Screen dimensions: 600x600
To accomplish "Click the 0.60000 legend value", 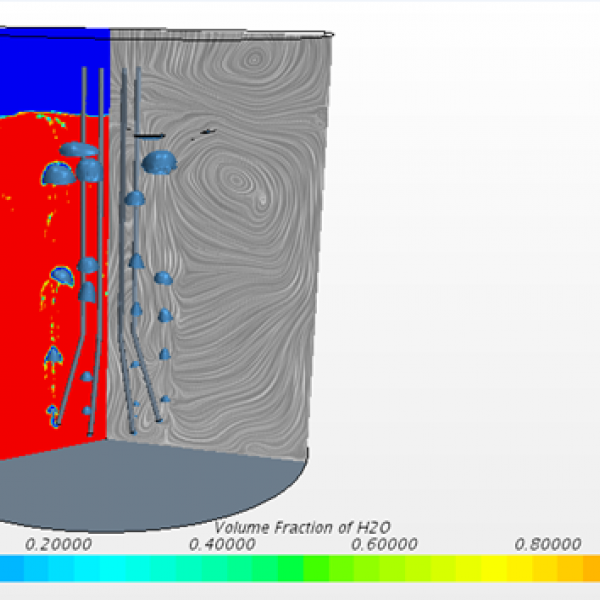I will click(385, 544).
